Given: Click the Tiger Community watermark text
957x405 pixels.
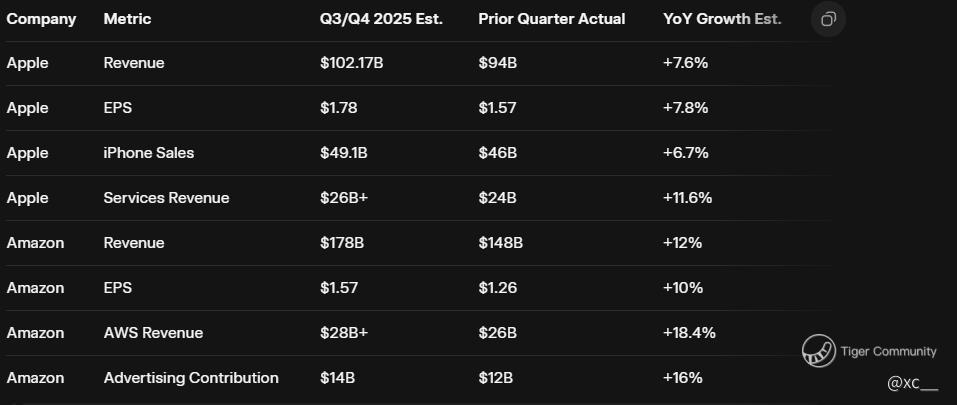Looking at the screenshot, I should pos(889,351).
